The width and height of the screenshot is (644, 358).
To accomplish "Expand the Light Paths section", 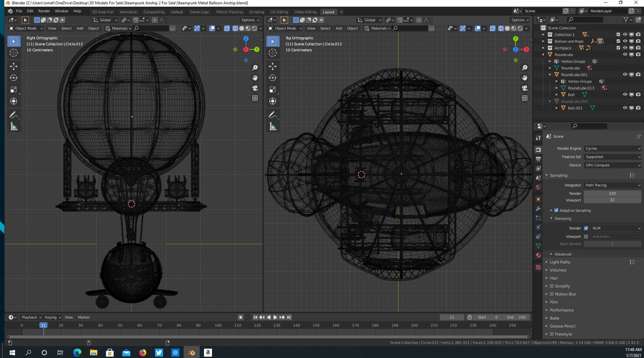I will coord(560,262).
